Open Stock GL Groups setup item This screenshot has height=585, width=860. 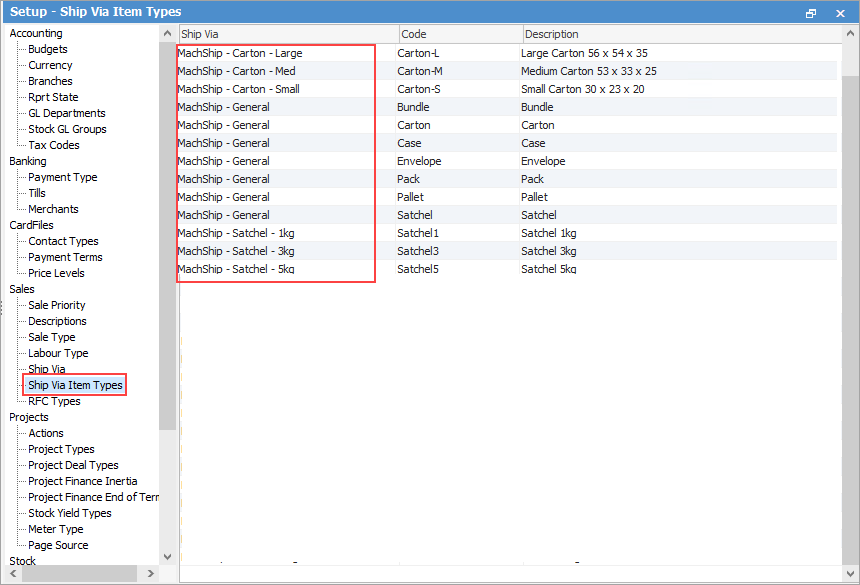coord(67,129)
